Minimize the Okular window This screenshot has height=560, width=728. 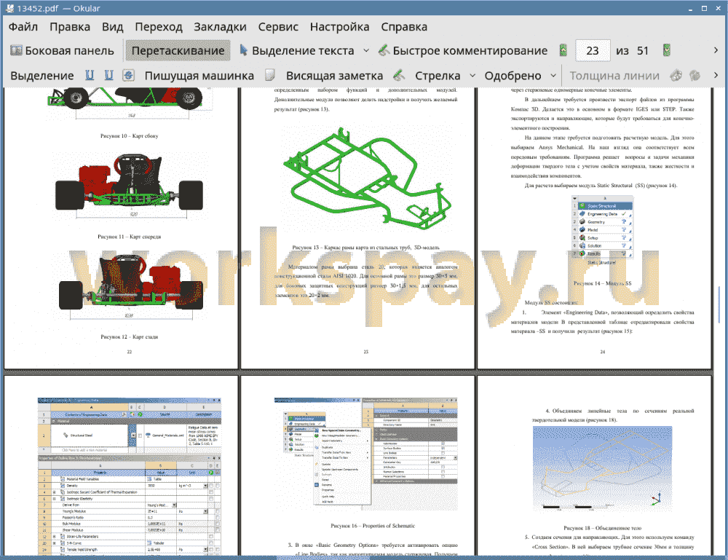tap(691, 8)
